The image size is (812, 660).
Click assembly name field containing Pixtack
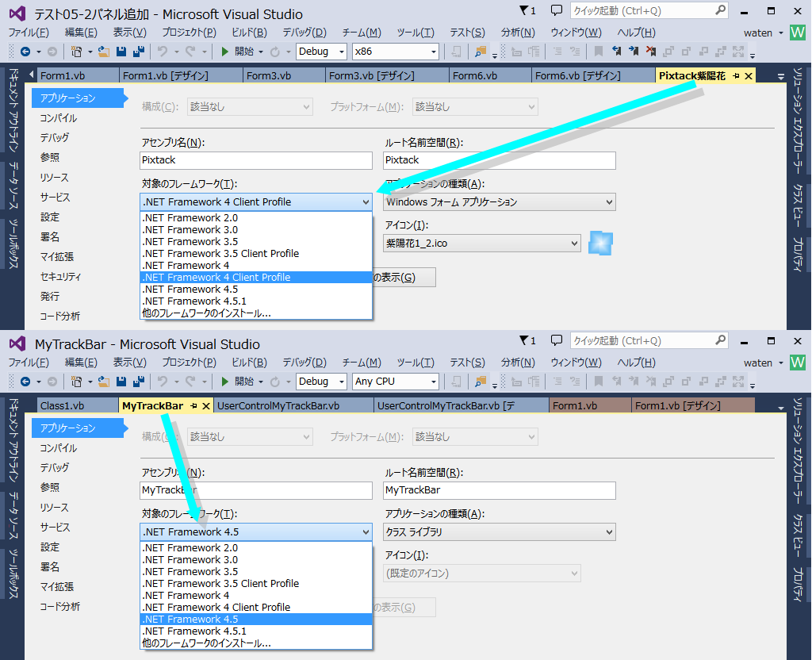point(256,160)
